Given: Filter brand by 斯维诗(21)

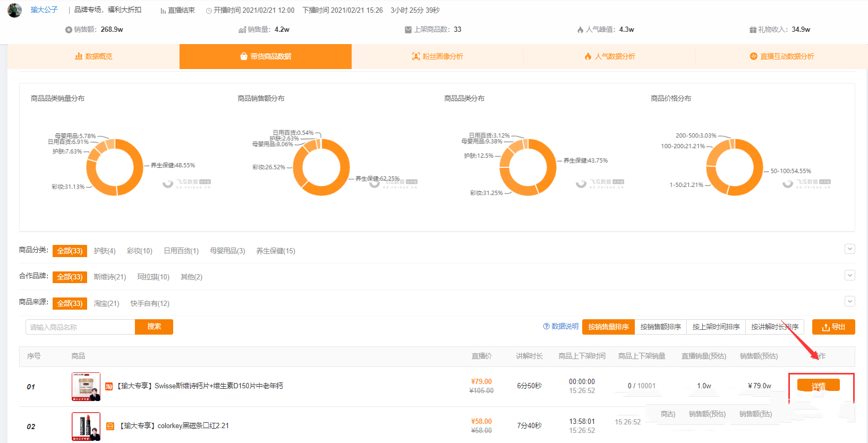Looking at the screenshot, I should (x=110, y=277).
